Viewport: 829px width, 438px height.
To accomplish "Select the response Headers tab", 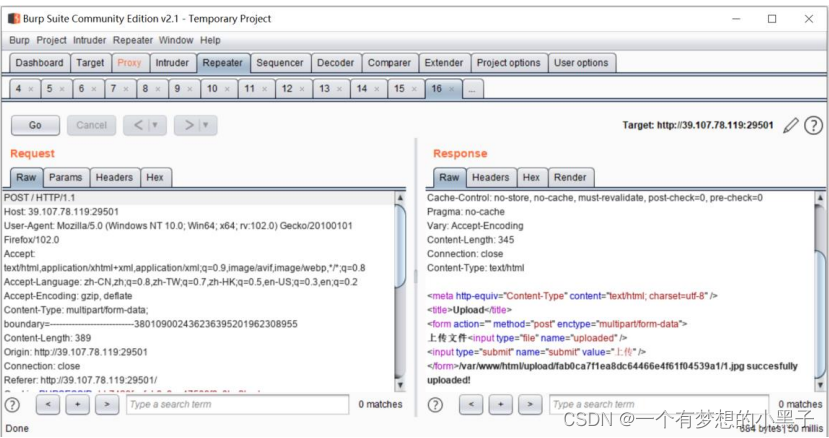I will (491, 178).
